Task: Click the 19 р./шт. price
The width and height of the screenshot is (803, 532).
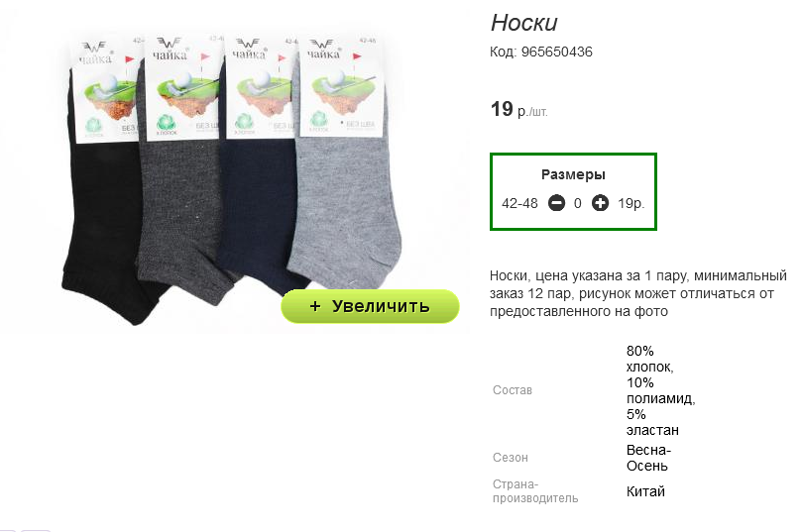Action: [518, 109]
